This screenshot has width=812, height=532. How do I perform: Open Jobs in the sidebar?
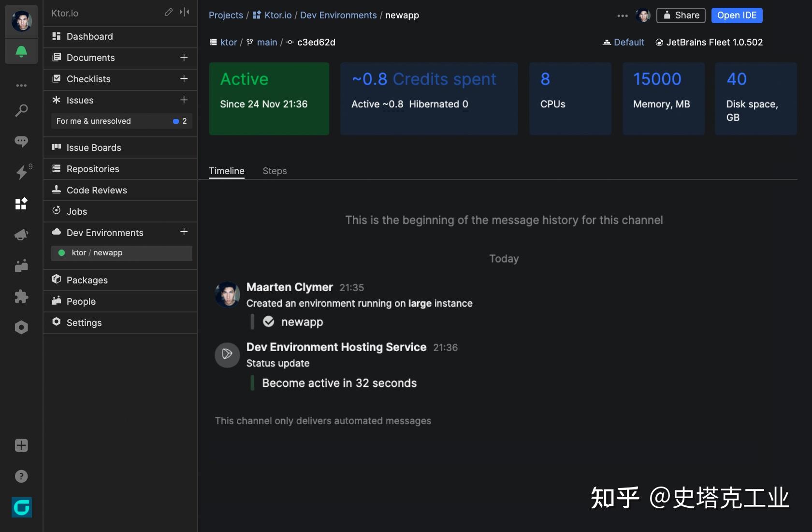(x=120, y=211)
